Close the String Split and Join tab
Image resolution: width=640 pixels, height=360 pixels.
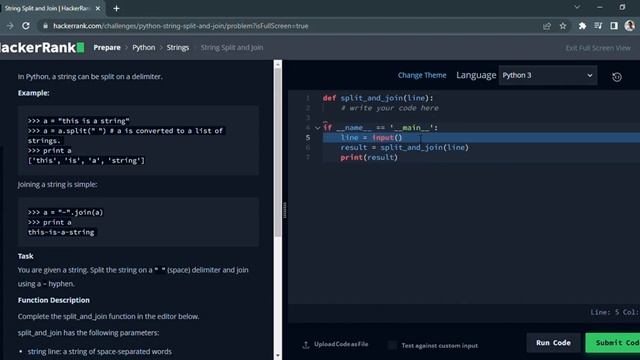coord(98,8)
